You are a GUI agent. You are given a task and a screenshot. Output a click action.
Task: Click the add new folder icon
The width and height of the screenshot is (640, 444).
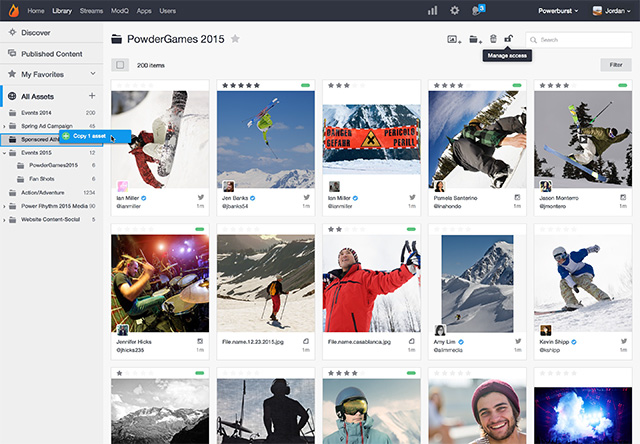(474, 39)
